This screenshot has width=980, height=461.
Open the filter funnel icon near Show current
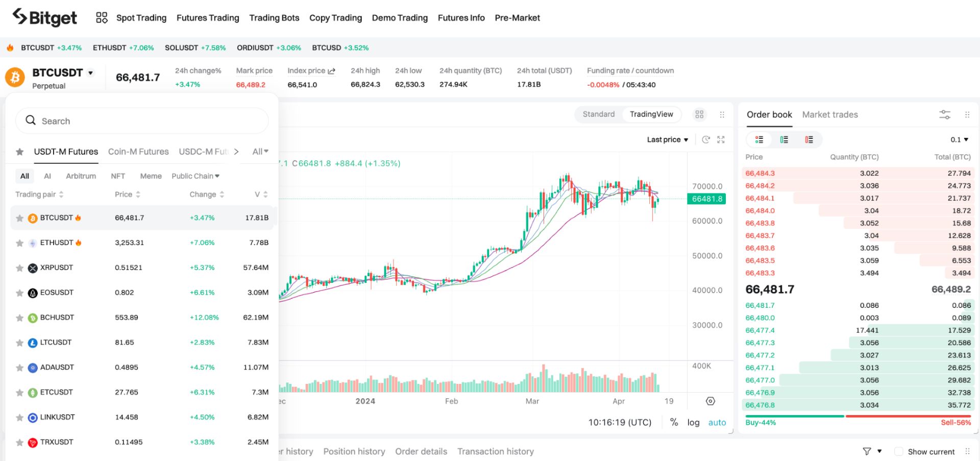tap(866, 451)
